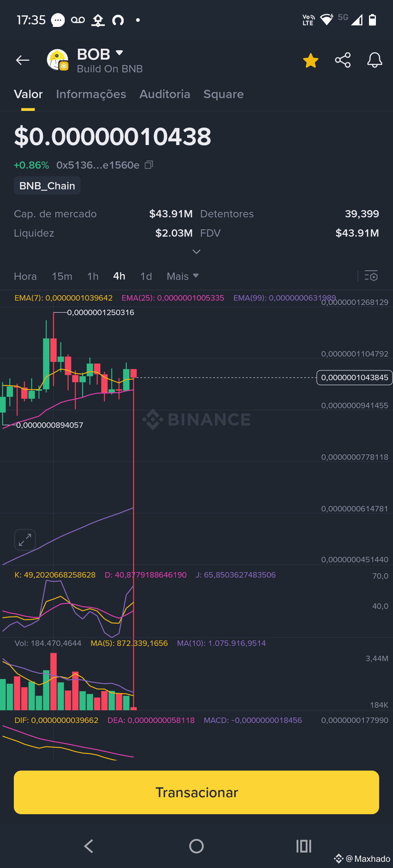
Task: Select the Valor tab
Action: coord(28,94)
